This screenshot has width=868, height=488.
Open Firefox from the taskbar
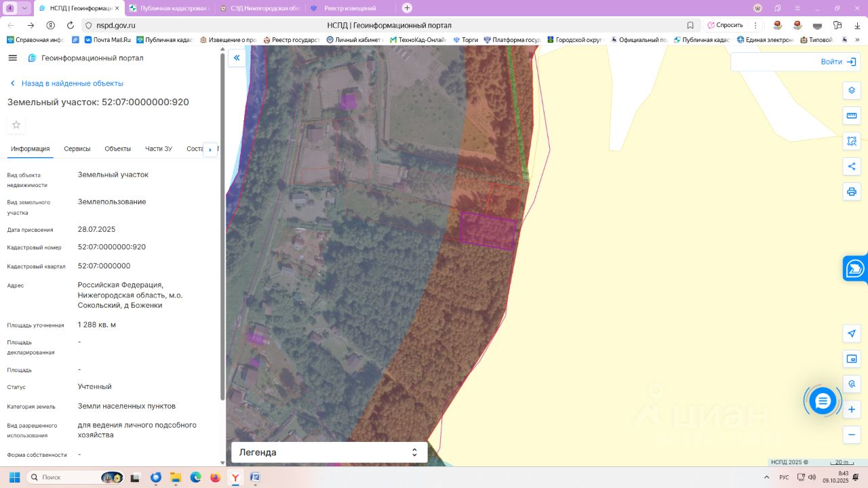click(x=216, y=477)
